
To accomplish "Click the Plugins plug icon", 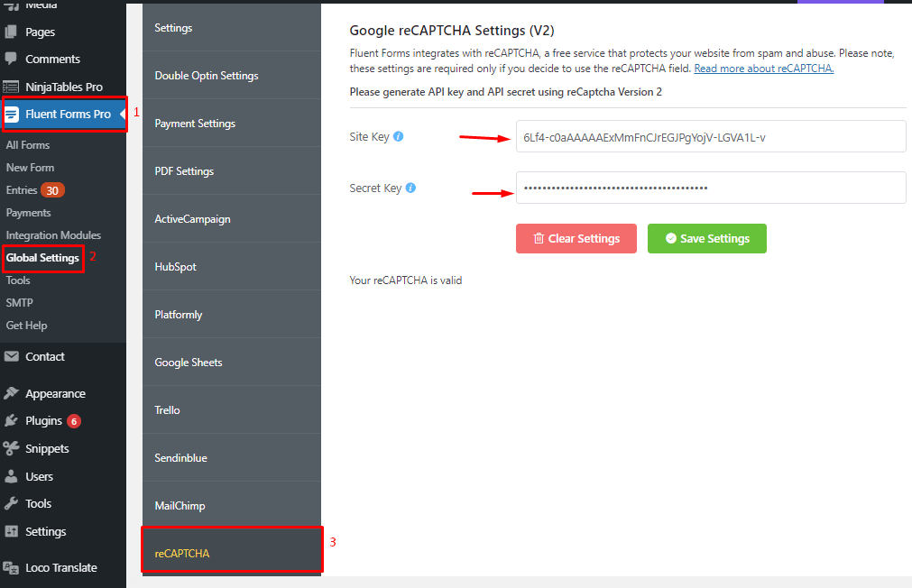I will tap(11, 420).
